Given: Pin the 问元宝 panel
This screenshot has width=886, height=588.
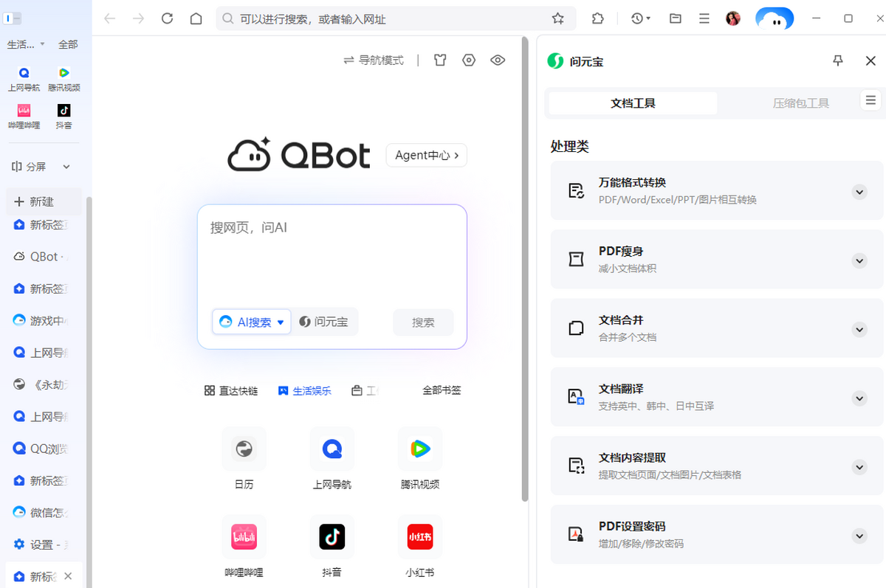Looking at the screenshot, I should [838, 61].
